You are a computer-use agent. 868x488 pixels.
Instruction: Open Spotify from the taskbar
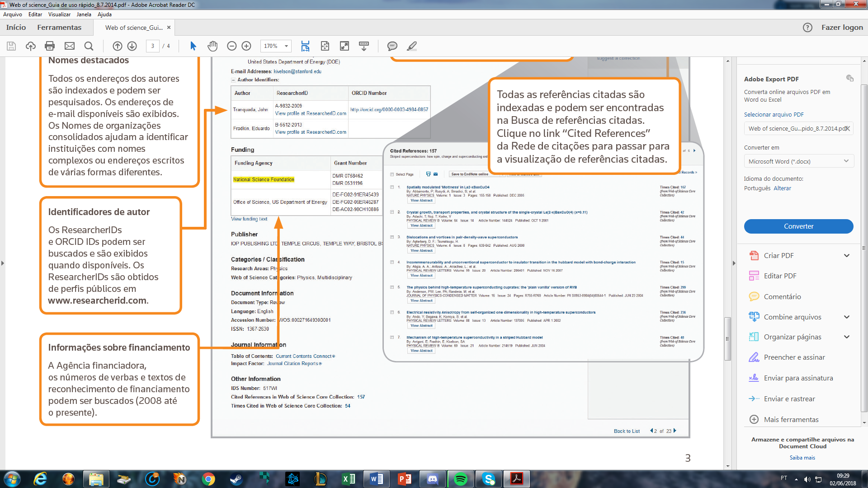pos(461,479)
